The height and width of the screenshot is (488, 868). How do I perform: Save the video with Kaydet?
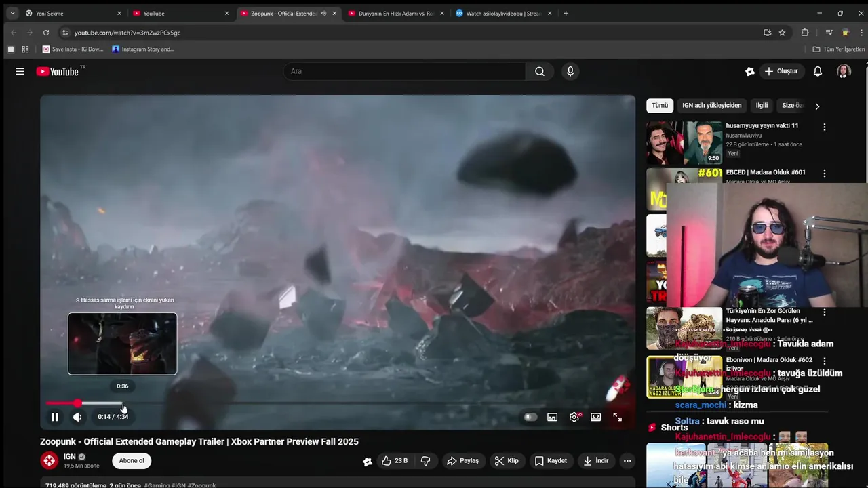[551, 461]
